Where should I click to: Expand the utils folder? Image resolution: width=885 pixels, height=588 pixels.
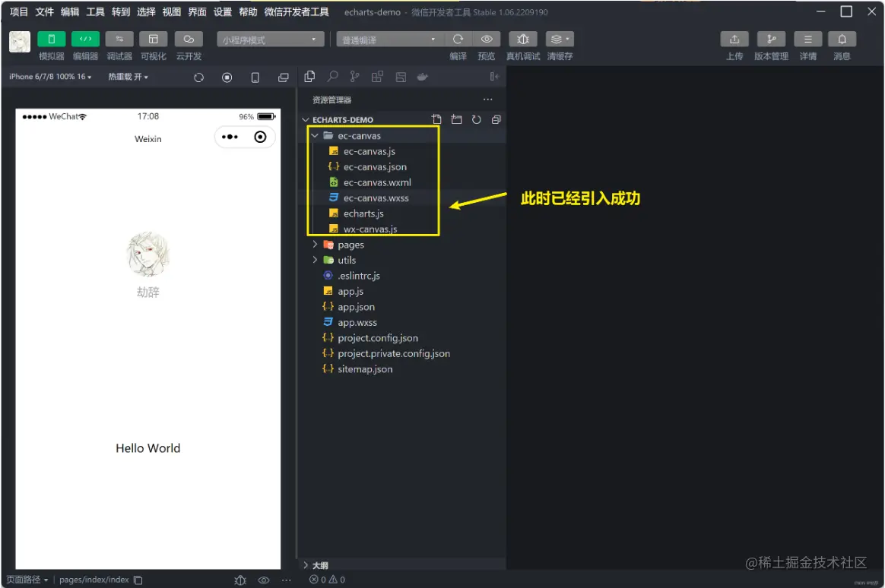coord(315,259)
